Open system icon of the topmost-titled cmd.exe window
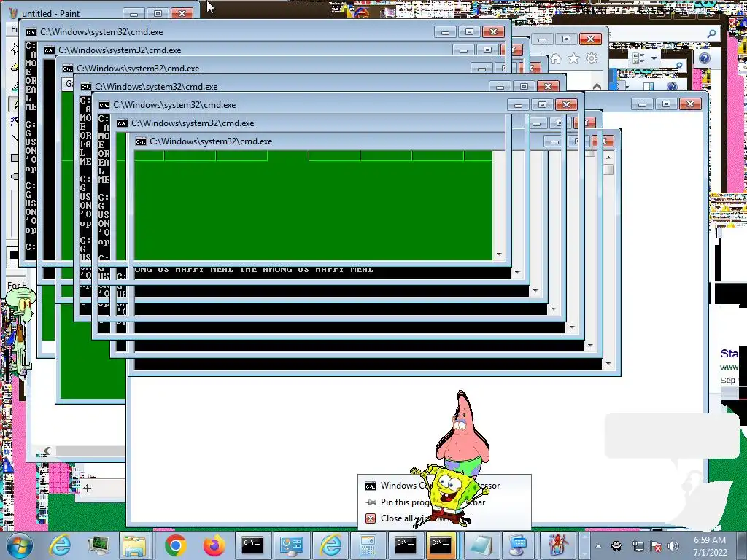 [x=31, y=32]
